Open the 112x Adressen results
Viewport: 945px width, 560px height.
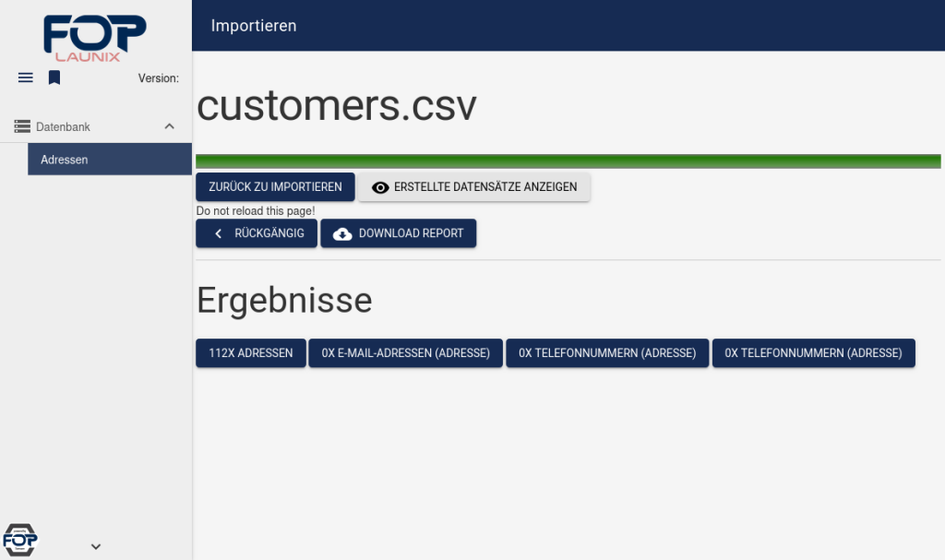coord(250,352)
